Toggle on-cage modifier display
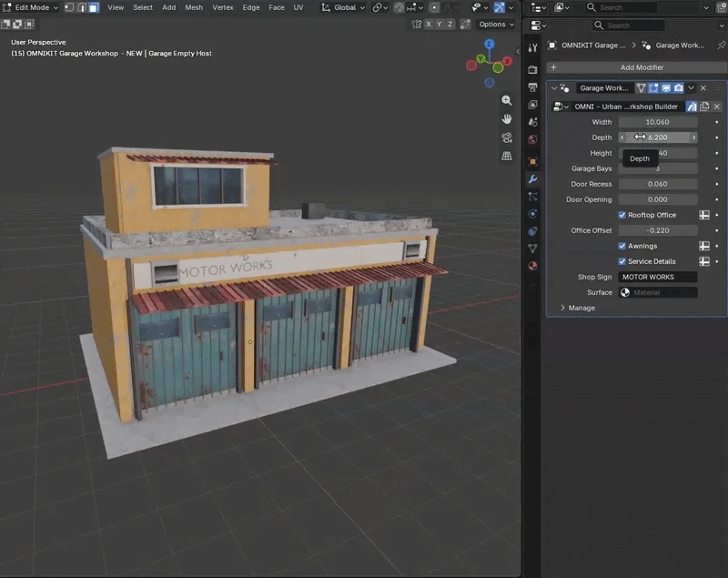Viewport: 728px width, 578px height. [642, 87]
